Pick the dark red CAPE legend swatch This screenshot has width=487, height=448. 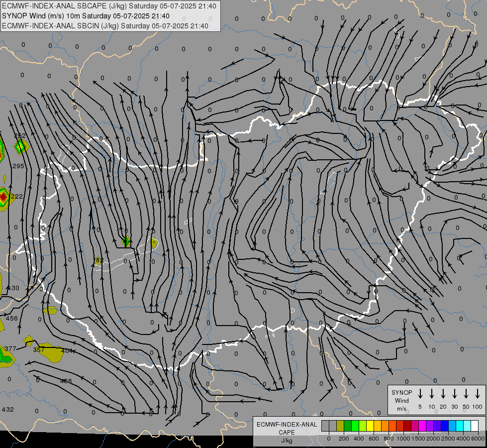click(407, 426)
